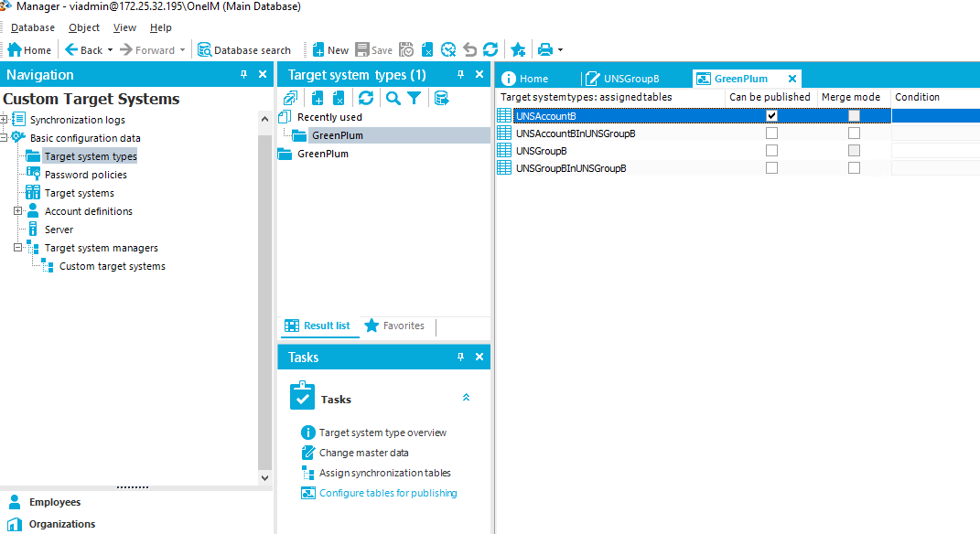
Task: Click the Add to favorites star icon
Action: [x=518, y=49]
